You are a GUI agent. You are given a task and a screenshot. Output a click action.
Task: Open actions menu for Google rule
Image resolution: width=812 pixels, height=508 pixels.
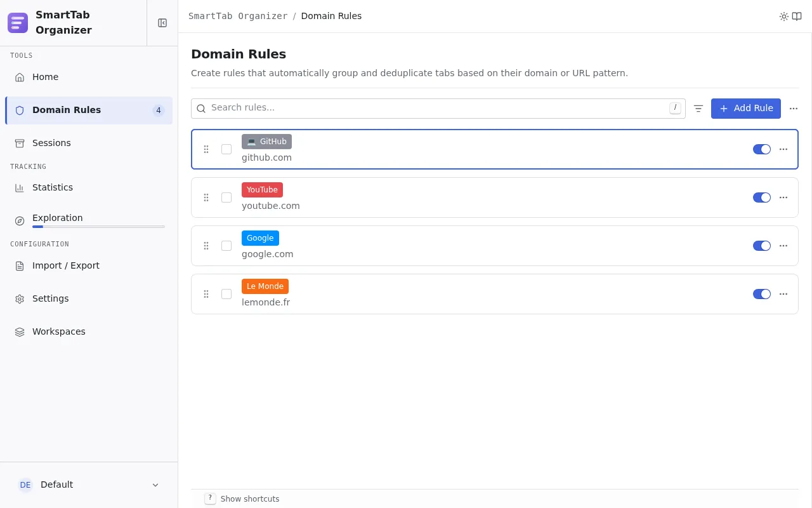[783, 246]
